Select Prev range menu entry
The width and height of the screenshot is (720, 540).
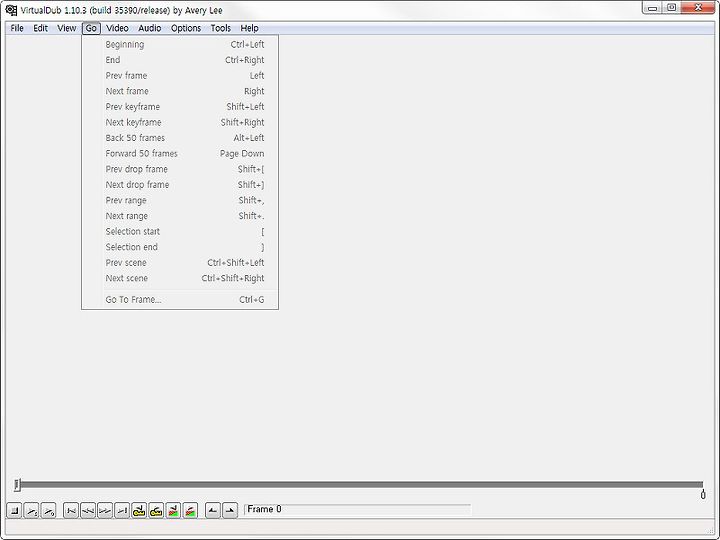180,201
